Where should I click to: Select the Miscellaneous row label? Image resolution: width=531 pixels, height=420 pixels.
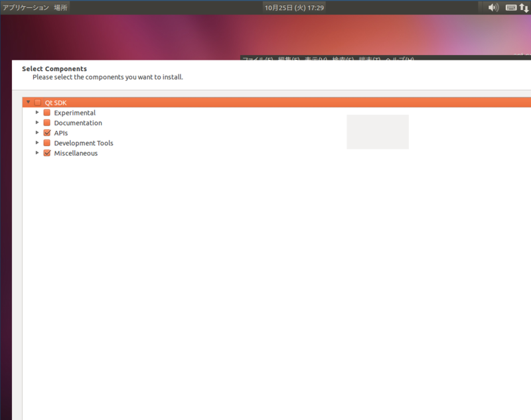click(76, 153)
